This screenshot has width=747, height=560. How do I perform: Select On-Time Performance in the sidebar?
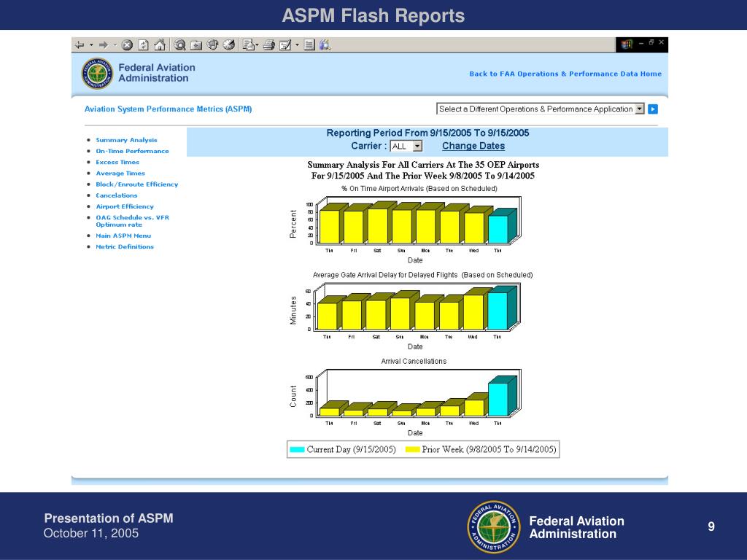[x=133, y=151]
